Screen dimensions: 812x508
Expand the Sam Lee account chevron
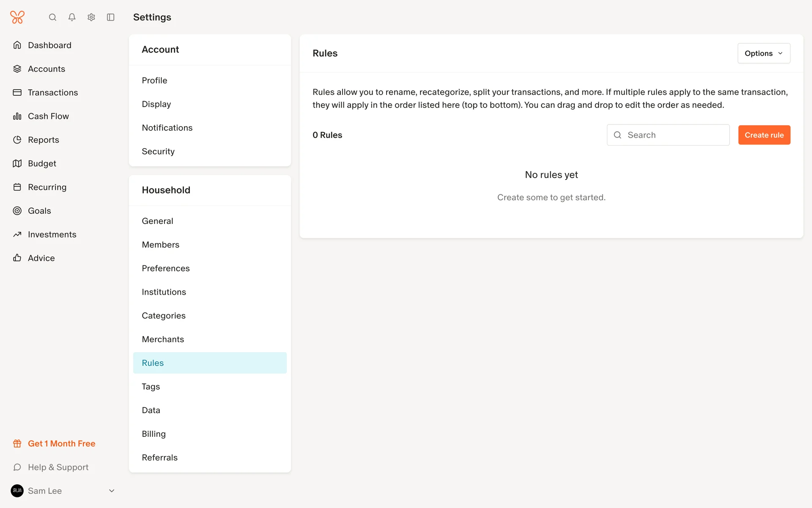(112, 491)
